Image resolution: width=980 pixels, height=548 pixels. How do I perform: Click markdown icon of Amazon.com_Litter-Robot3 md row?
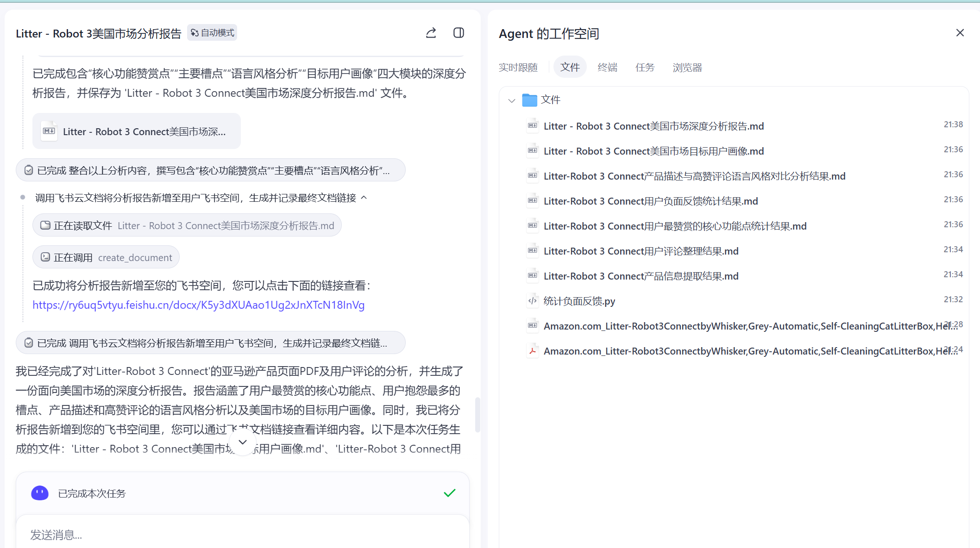pyautogui.click(x=533, y=326)
